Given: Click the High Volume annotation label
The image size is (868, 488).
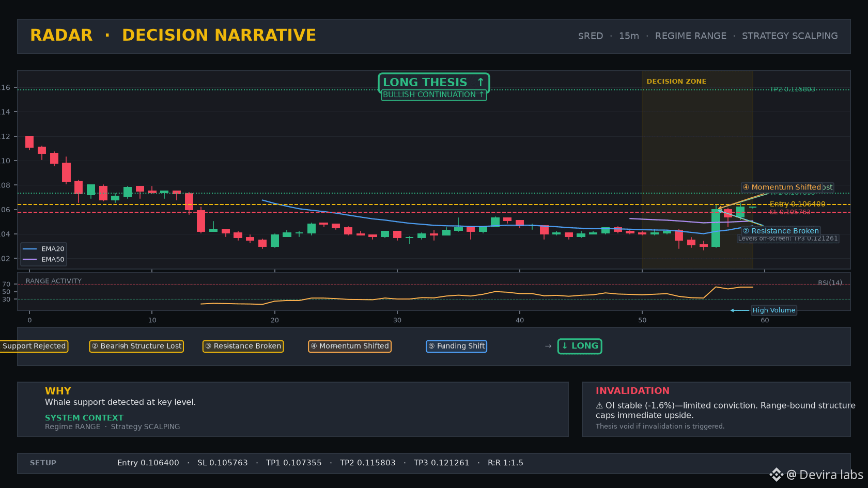Looking at the screenshot, I should pos(773,310).
